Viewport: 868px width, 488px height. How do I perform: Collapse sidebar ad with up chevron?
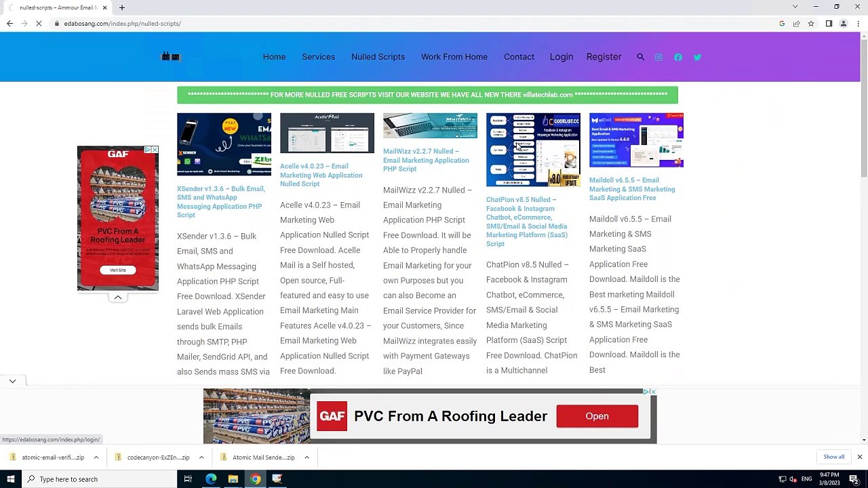click(x=118, y=297)
